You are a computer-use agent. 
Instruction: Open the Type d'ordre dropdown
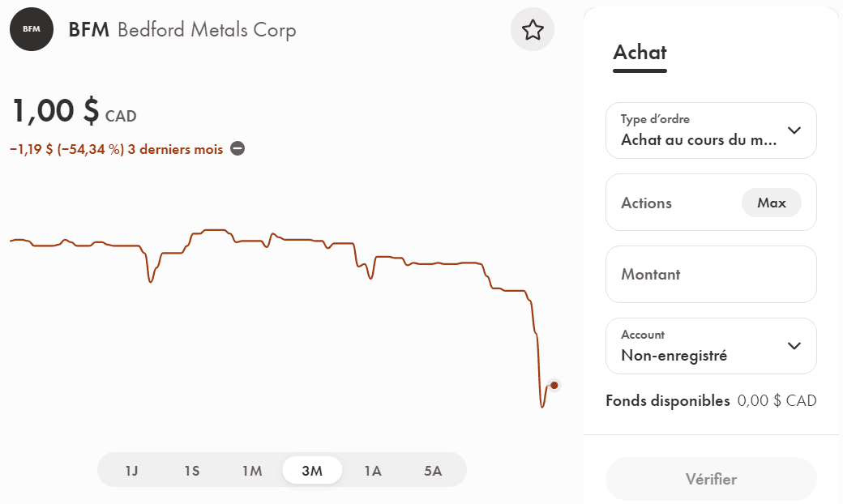coord(711,130)
